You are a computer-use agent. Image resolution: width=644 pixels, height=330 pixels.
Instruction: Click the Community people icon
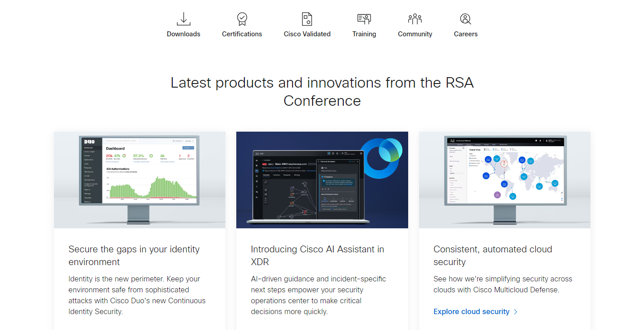point(415,19)
